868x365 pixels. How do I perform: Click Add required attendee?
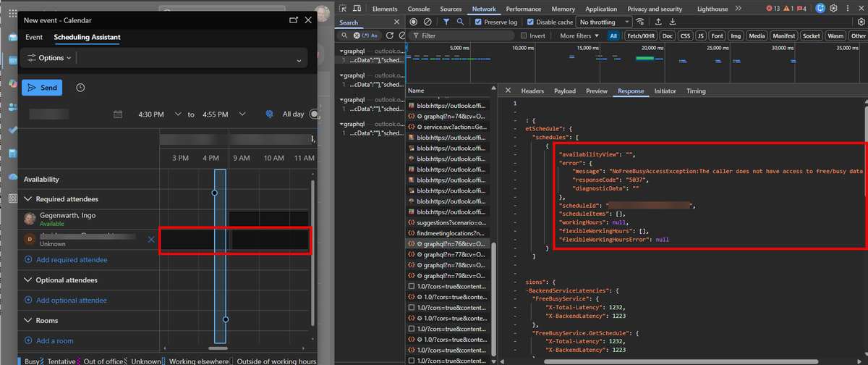[66, 260]
